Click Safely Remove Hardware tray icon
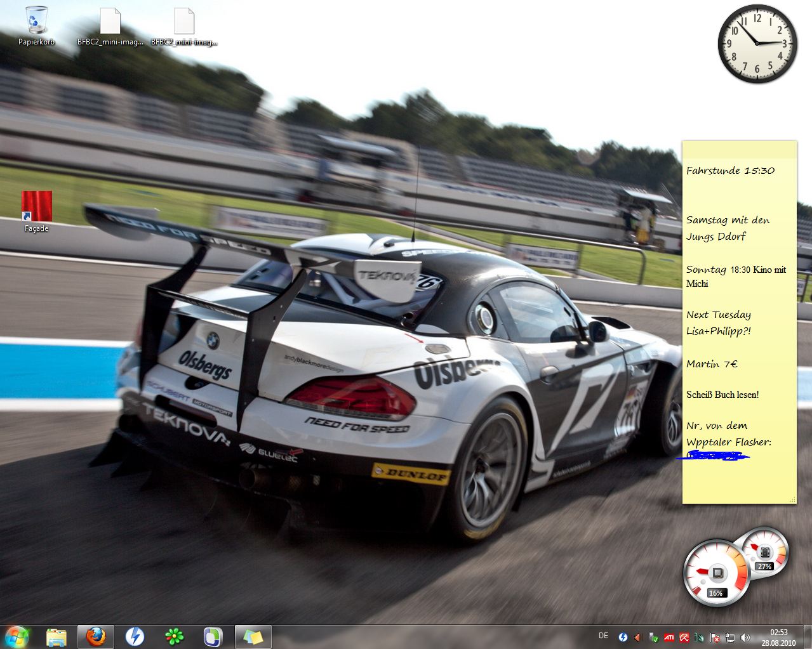The image size is (812, 649). pyautogui.click(x=653, y=637)
